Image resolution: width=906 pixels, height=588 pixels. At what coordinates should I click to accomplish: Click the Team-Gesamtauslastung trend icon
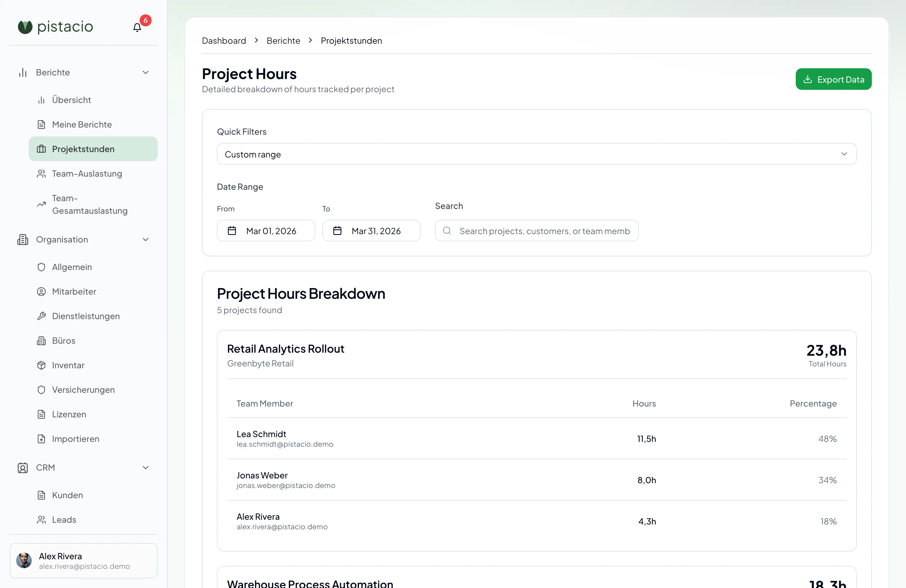[41, 204]
